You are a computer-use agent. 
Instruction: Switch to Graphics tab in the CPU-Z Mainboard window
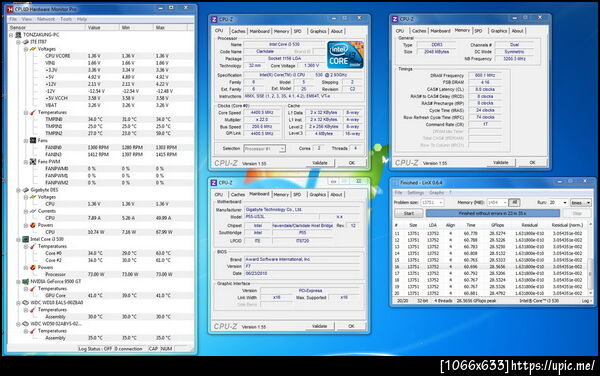(318, 195)
